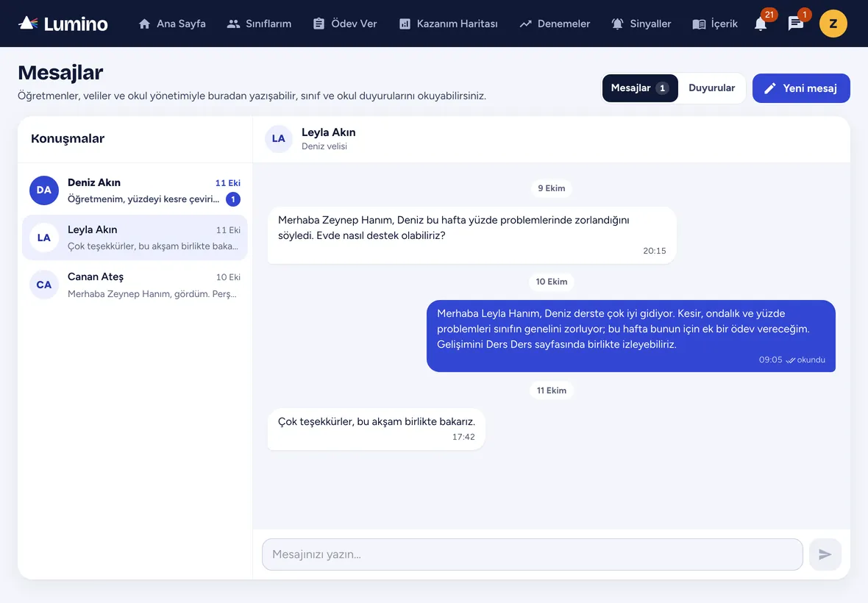Click the CA avatar for Canan Ateş
Screen dimensions: 868x603
[43, 285]
